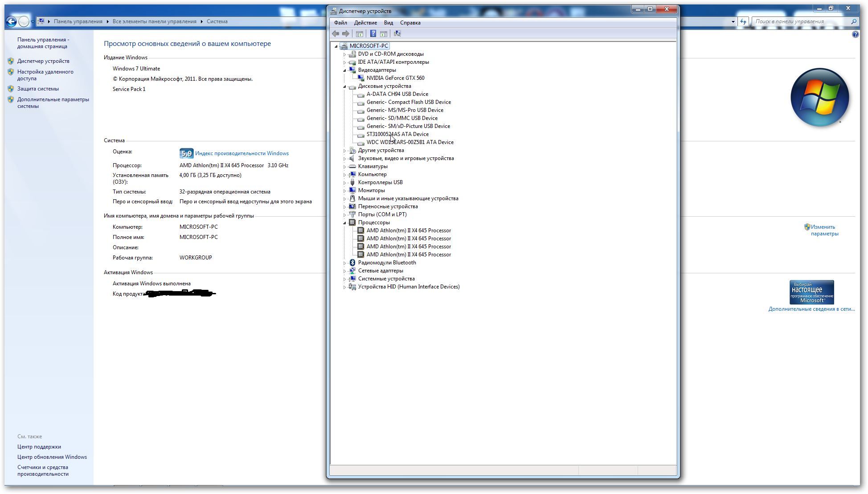The image size is (868, 494).
Task: Click the help question mark in Control Panel window
Action: click(x=855, y=34)
